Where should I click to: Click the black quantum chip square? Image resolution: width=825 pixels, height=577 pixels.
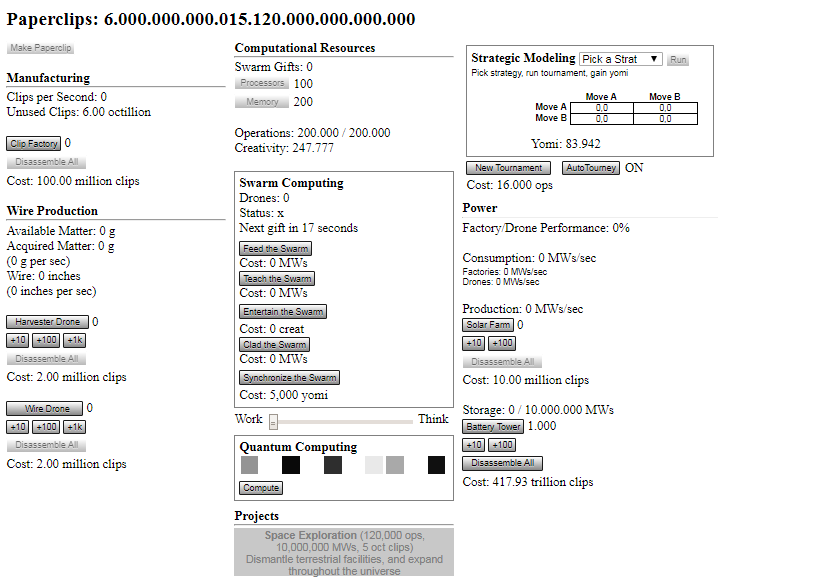point(291,465)
